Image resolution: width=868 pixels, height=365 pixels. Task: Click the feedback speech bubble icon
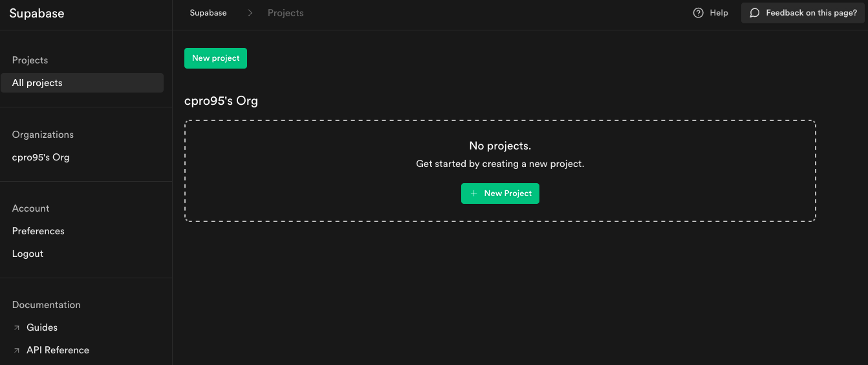[x=754, y=13]
